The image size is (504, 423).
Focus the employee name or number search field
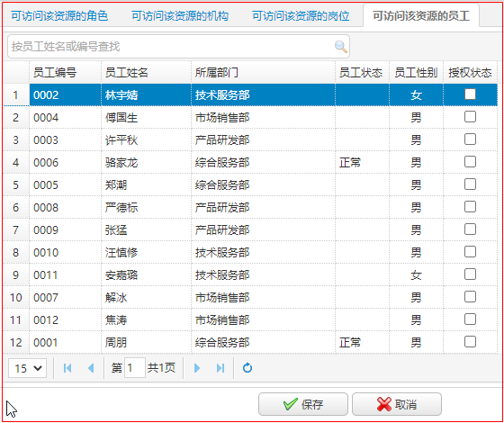click(x=178, y=47)
